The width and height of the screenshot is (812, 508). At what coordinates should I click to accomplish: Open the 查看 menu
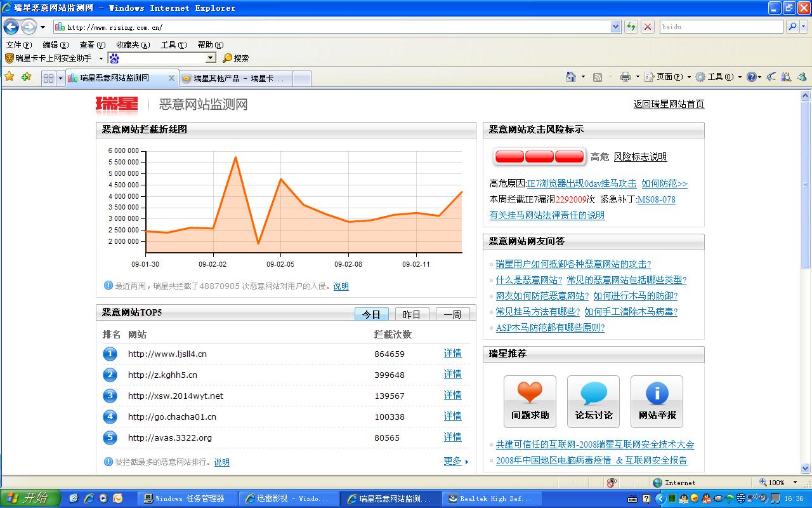(x=92, y=45)
